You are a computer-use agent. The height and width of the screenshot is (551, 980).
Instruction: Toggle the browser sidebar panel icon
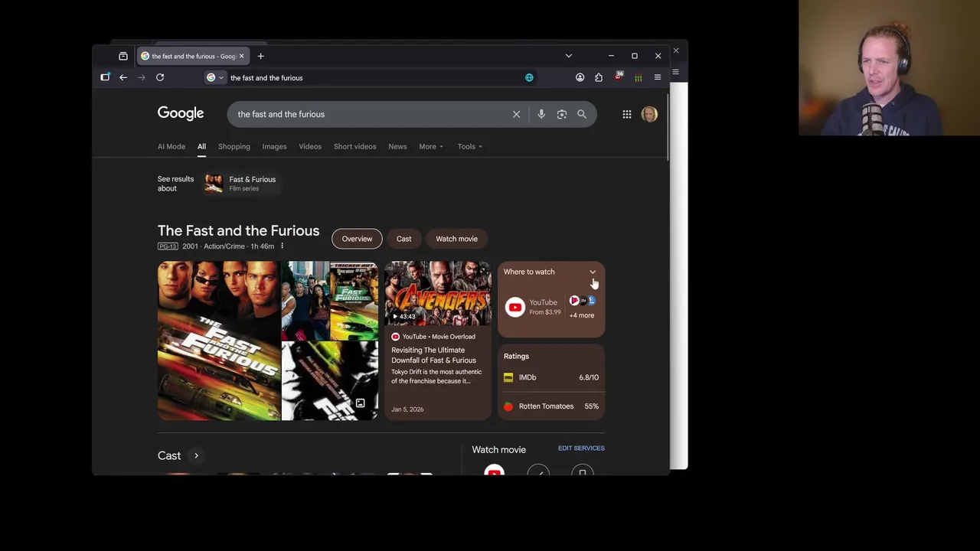(106, 77)
